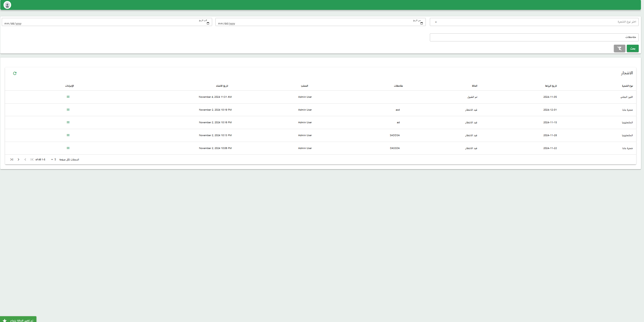The image size is (644, 322).
Task: Click the user avatar icon in header
Action: [x=7, y=5]
